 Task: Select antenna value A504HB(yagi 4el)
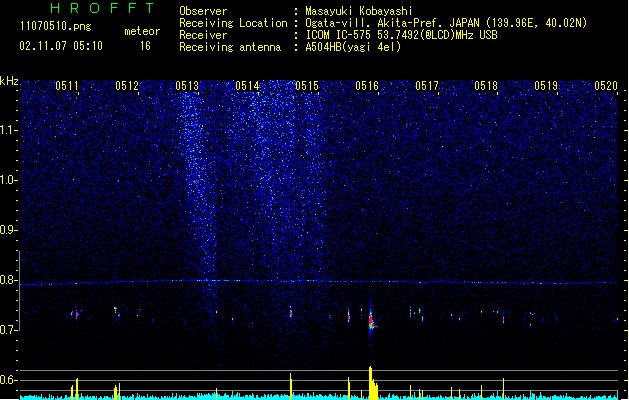click(353, 47)
